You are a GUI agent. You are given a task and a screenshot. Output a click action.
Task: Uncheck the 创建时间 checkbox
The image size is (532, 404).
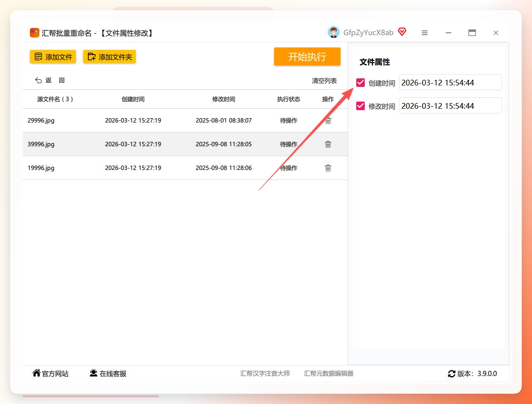coord(361,83)
